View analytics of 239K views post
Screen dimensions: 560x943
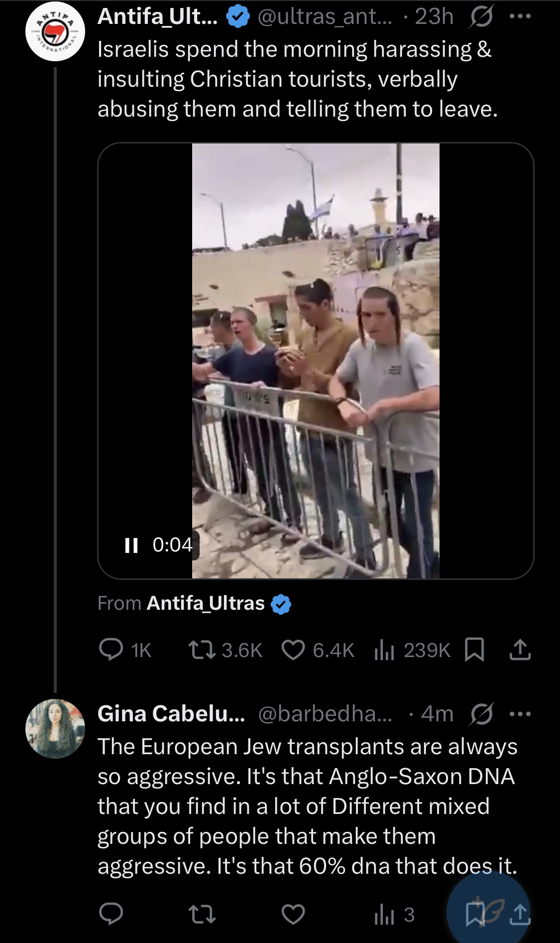(x=384, y=650)
